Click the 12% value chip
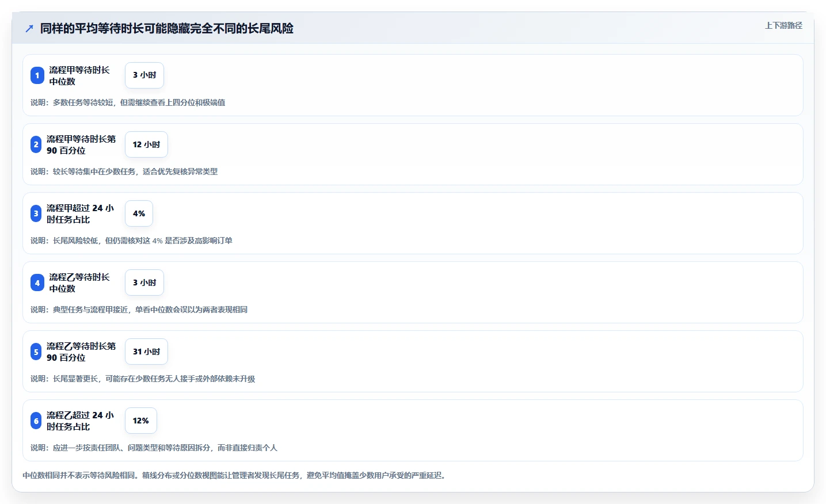The width and height of the screenshot is (826, 504). pos(141,421)
